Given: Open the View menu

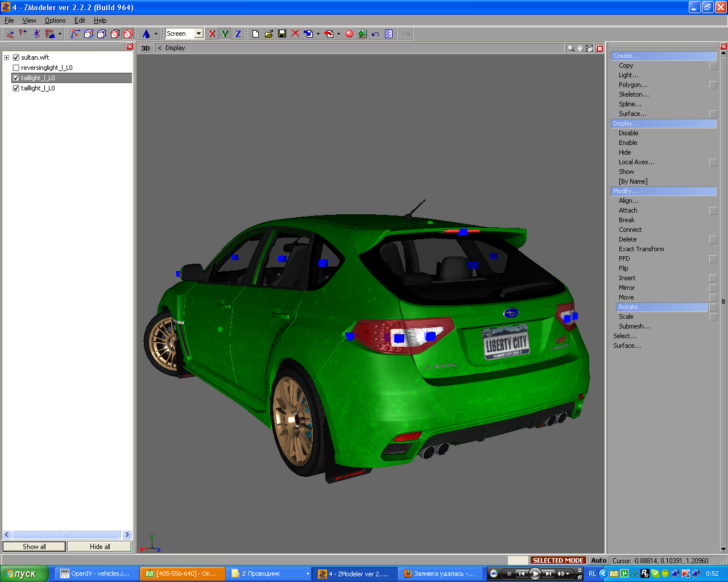Looking at the screenshot, I should click(29, 20).
